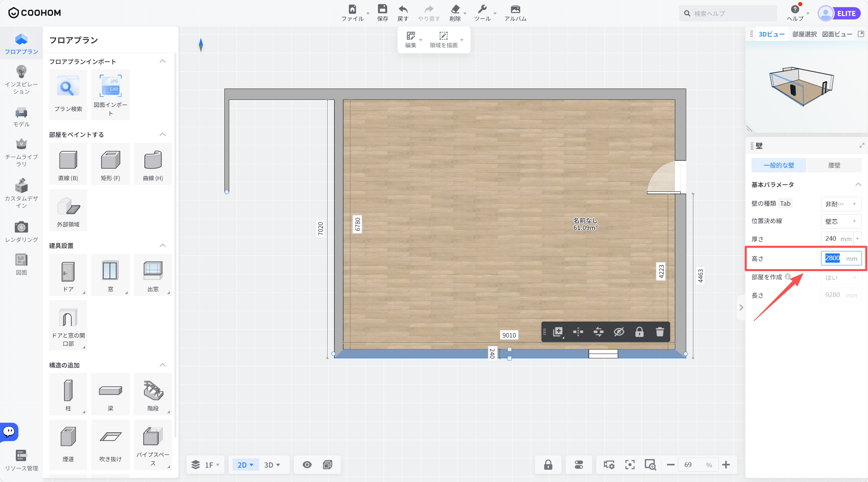
Task: Open the ELITE user profile avatar
Action: pyautogui.click(x=825, y=14)
